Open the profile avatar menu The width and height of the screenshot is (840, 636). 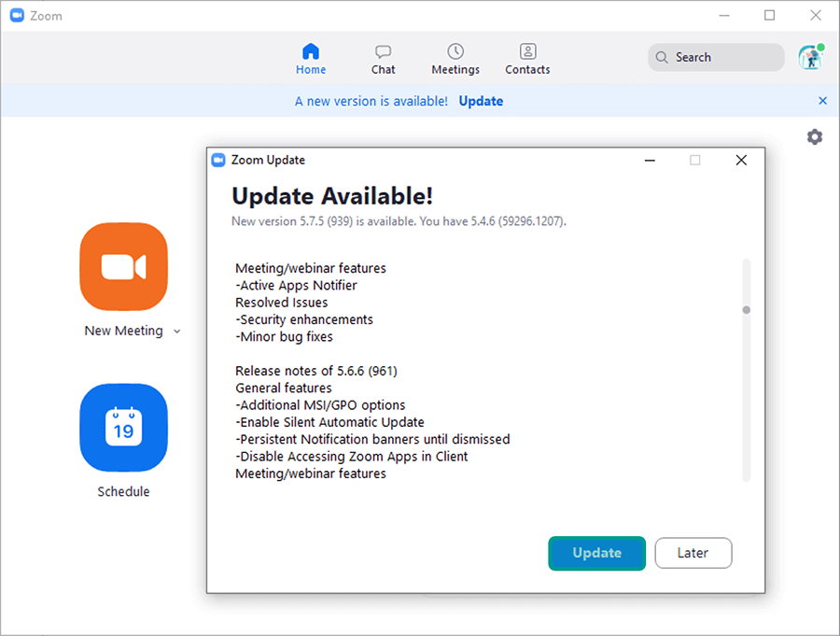click(x=810, y=57)
